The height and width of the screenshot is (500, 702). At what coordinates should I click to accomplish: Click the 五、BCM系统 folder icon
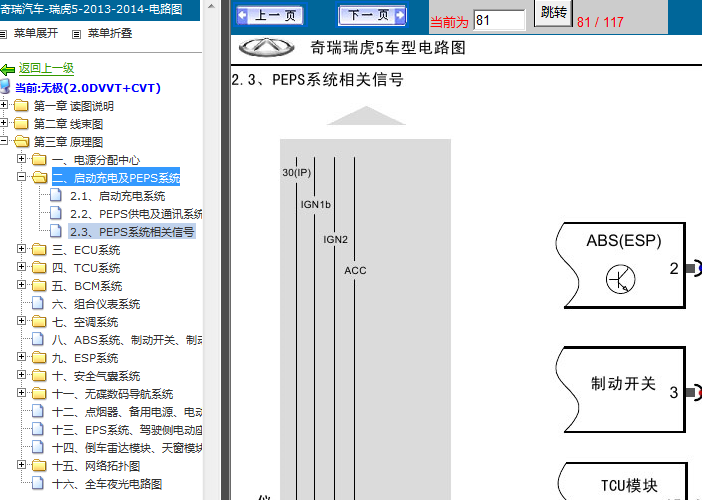click(x=39, y=285)
